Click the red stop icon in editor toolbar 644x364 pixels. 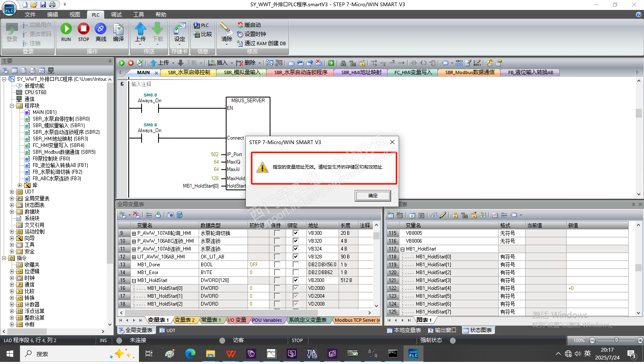[131, 63]
